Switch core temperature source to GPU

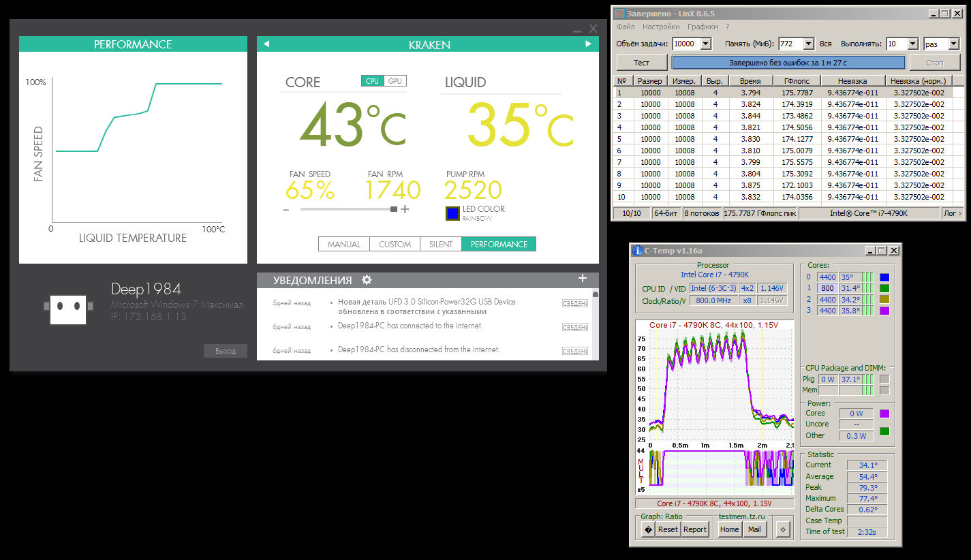coord(395,81)
